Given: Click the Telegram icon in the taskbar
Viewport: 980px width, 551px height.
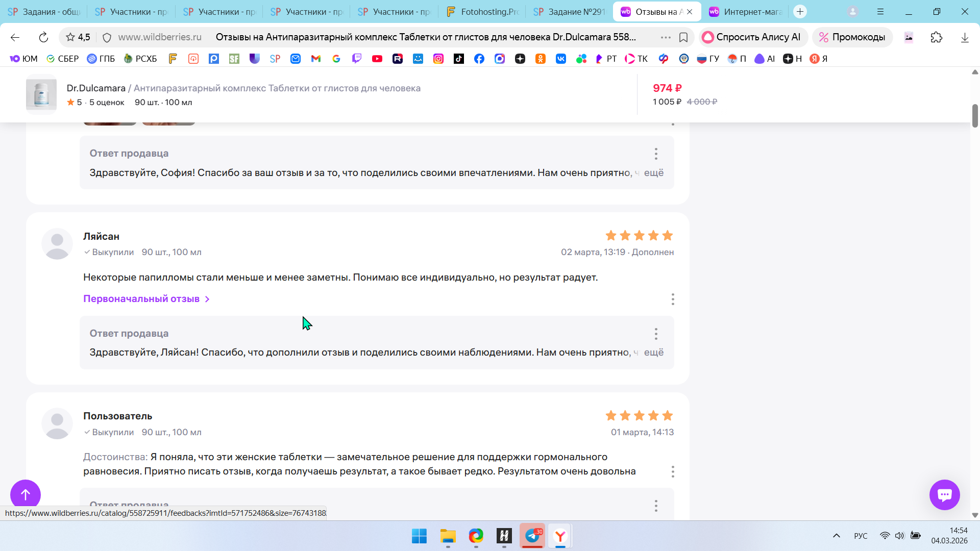Looking at the screenshot, I should tap(532, 536).
